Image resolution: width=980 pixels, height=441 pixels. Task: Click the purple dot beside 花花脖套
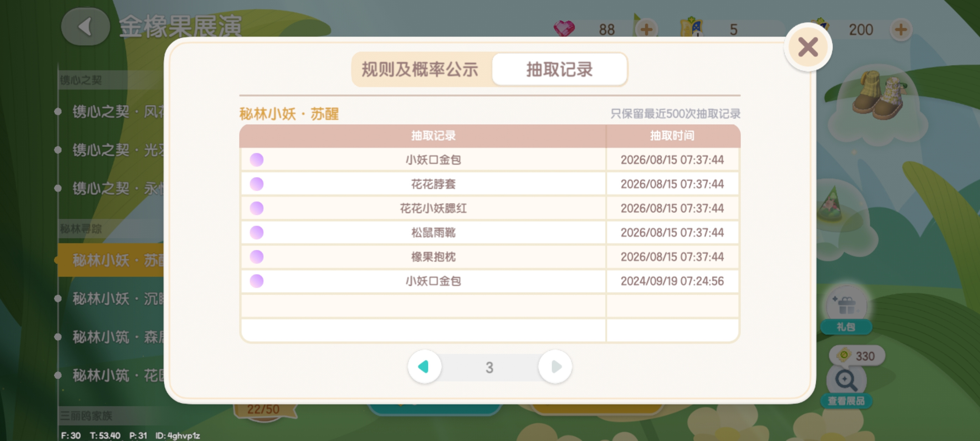(257, 184)
